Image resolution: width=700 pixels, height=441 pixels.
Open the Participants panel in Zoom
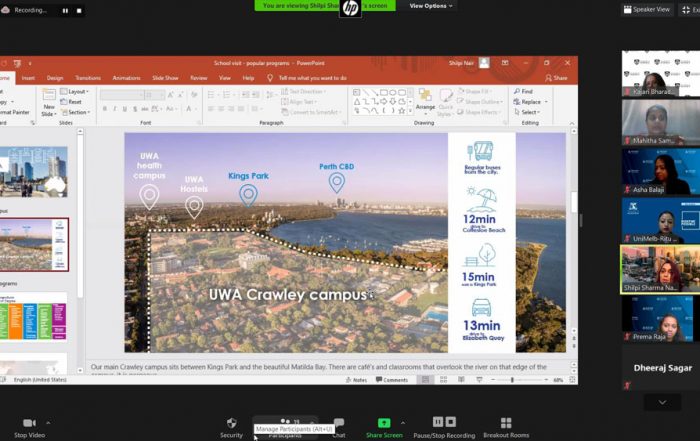286,428
